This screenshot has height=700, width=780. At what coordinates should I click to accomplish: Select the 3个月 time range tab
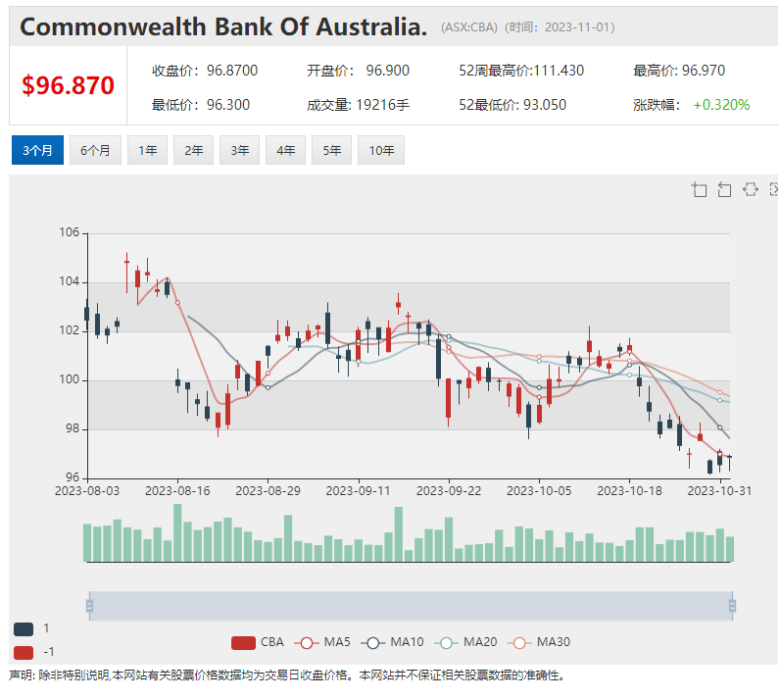tap(37, 150)
